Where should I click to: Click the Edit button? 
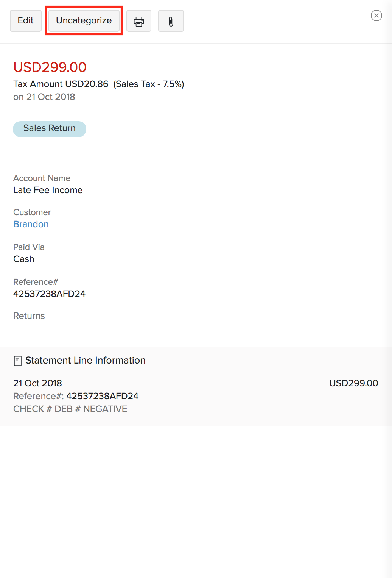coord(26,21)
